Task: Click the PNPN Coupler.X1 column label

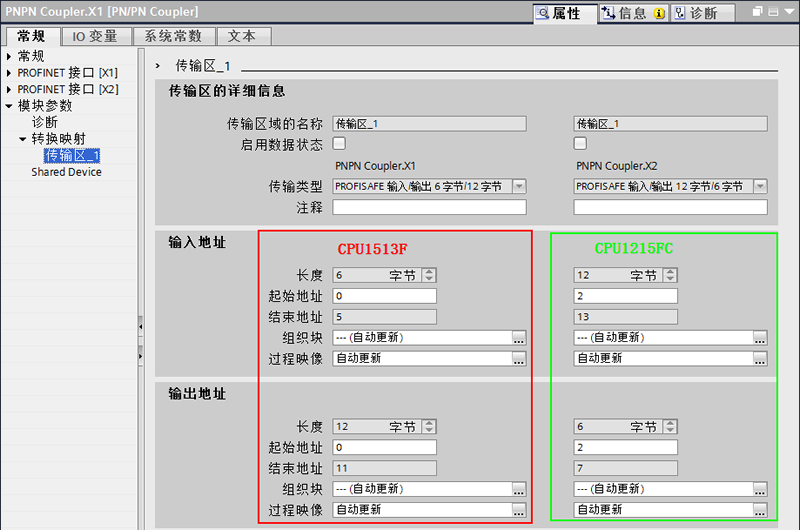Action: point(376,166)
